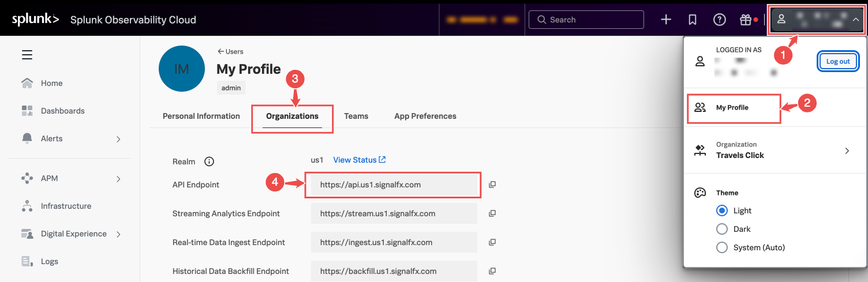Click the backfill.us1.signalfx.com endpoint field
Viewport: 868px width, 282px height.
coord(394,271)
